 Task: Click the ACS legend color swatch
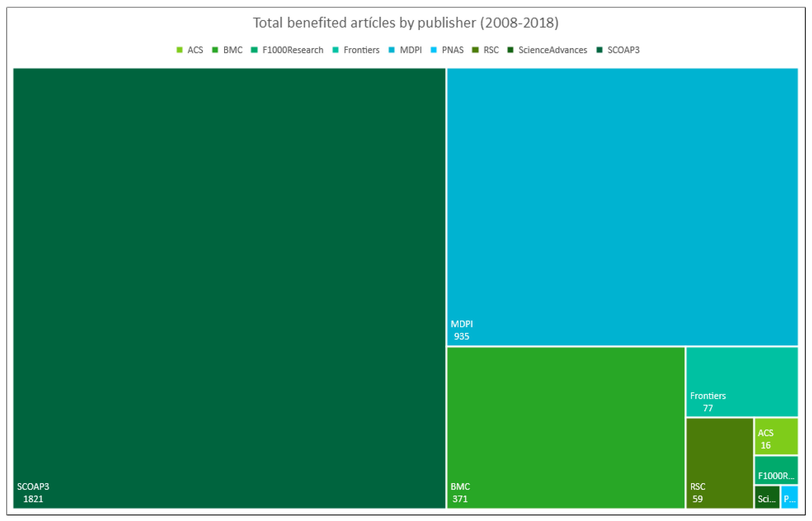tap(179, 50)
